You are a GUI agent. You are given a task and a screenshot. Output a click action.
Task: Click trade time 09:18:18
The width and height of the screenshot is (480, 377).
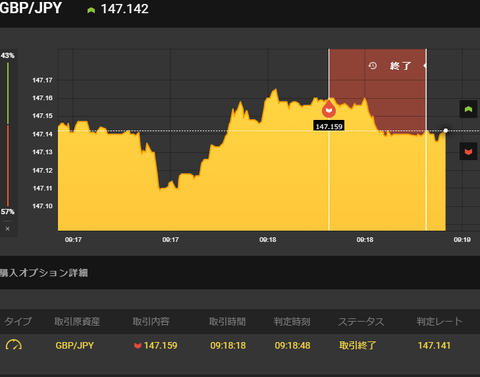click(x=228, y=345)
